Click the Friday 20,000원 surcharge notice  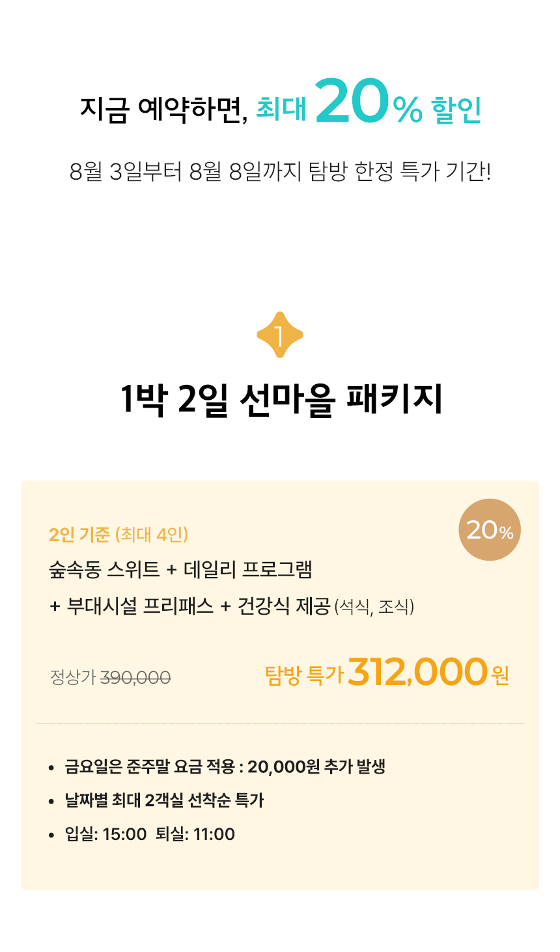pos(225,766)
